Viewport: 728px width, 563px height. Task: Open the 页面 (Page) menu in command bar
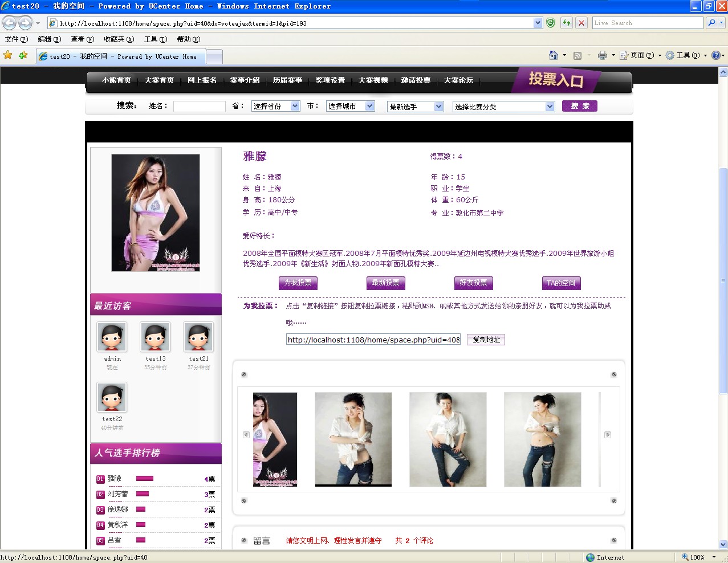640,55
